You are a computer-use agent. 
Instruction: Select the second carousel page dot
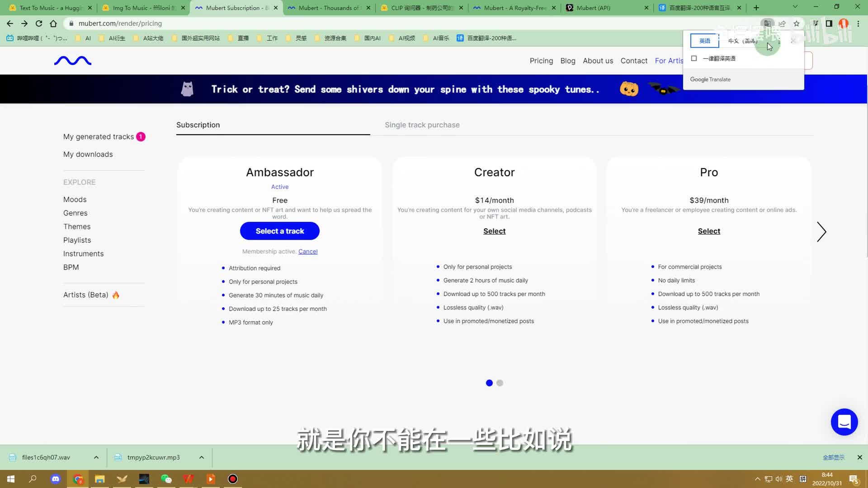[x=500, y=383]
